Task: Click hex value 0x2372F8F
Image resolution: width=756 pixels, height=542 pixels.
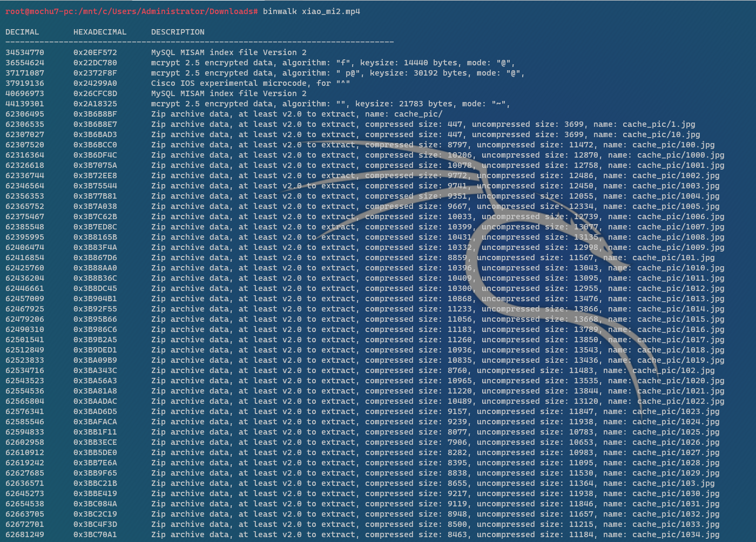Action: point(95,73)
